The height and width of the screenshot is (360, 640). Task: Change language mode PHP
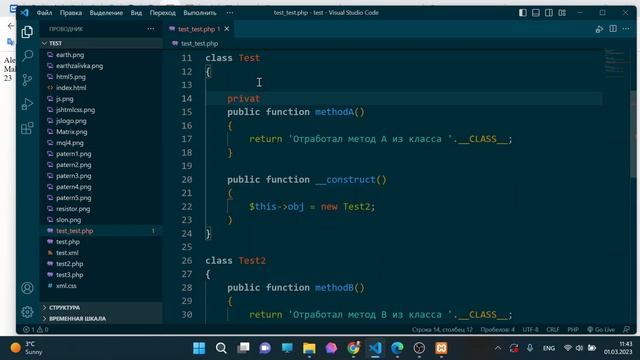[x=573, y=329]
